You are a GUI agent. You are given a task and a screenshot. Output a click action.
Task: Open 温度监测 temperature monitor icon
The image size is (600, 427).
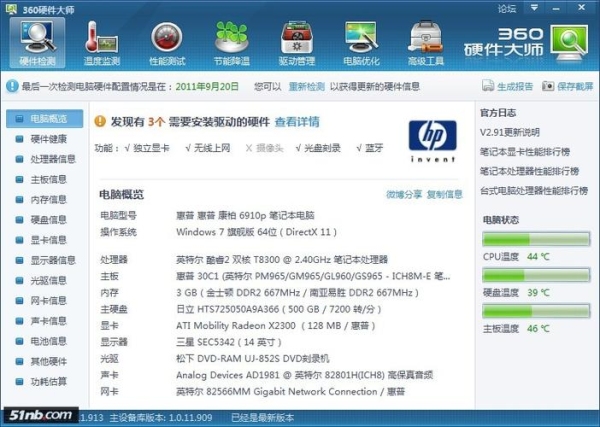coord(102,43)
